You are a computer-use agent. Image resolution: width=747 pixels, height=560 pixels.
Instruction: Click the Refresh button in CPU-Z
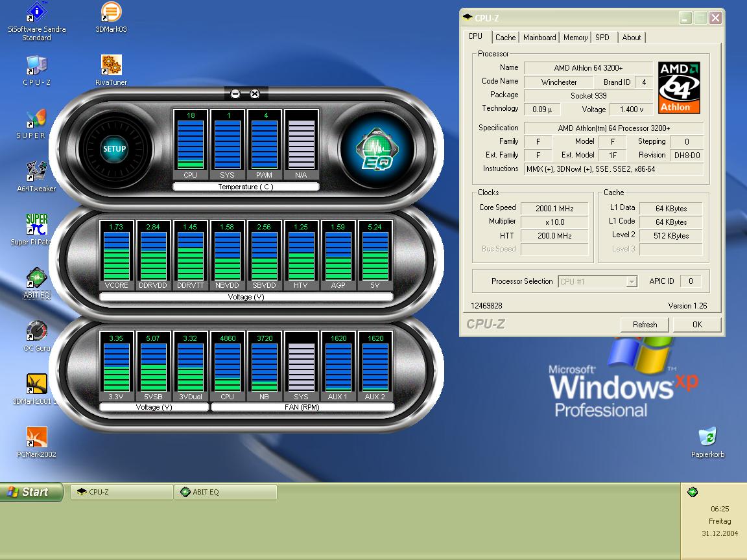(645, 324)
